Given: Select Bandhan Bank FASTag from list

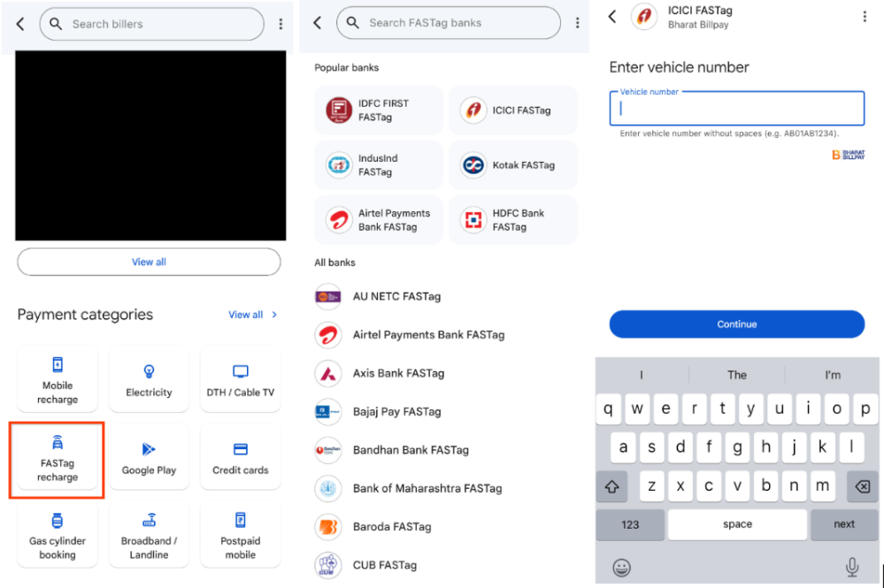Looking at the screenshot, I should point(445,450).
